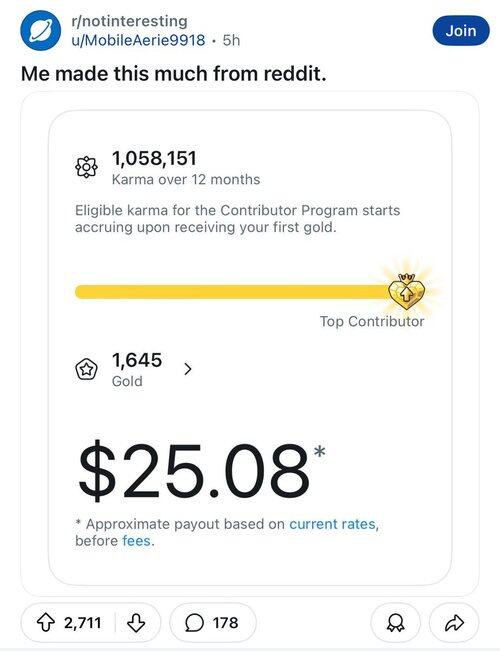The height and width of the screenshot is (651, 500).
Task: Open the r/notinteresting community avatar
Action: coord(41,31)
